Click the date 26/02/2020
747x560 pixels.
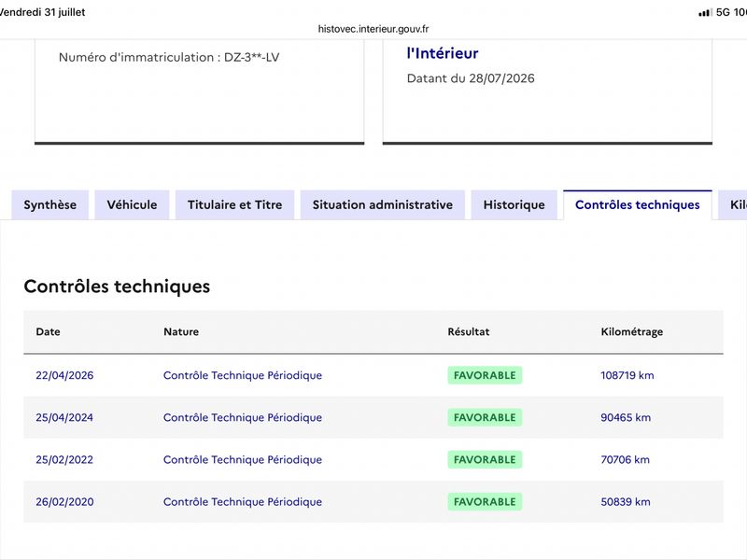64,502
